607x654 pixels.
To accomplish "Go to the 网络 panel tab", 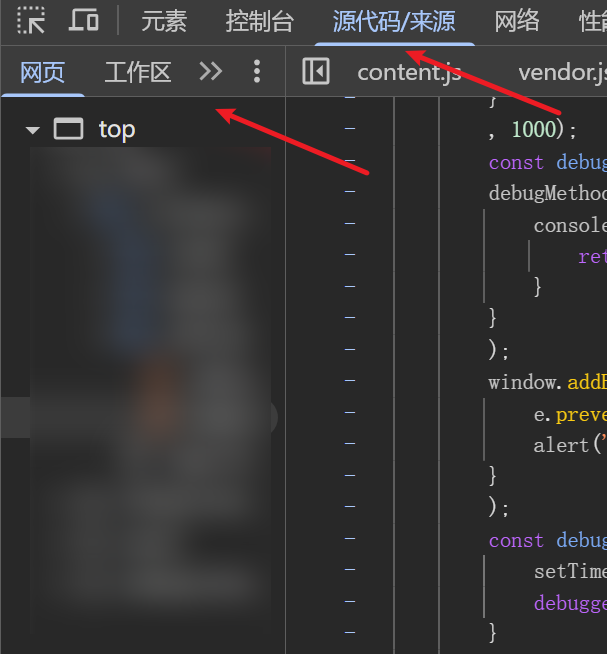I will [x=517, y=20].
